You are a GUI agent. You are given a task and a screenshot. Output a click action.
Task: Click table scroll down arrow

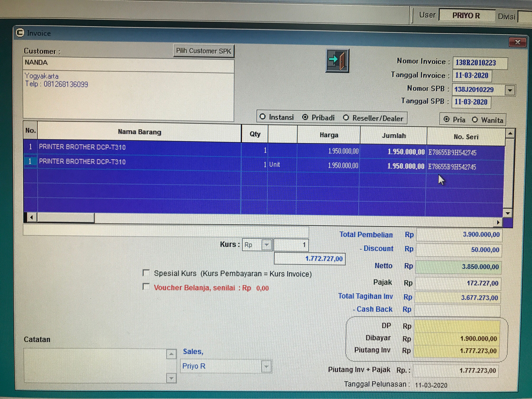coord(508,213)
